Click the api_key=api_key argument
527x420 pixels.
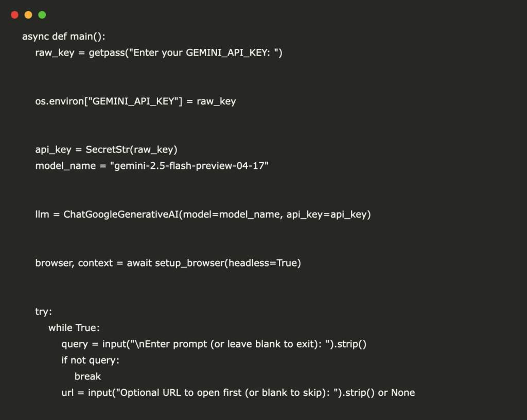(x=328, y=214)
